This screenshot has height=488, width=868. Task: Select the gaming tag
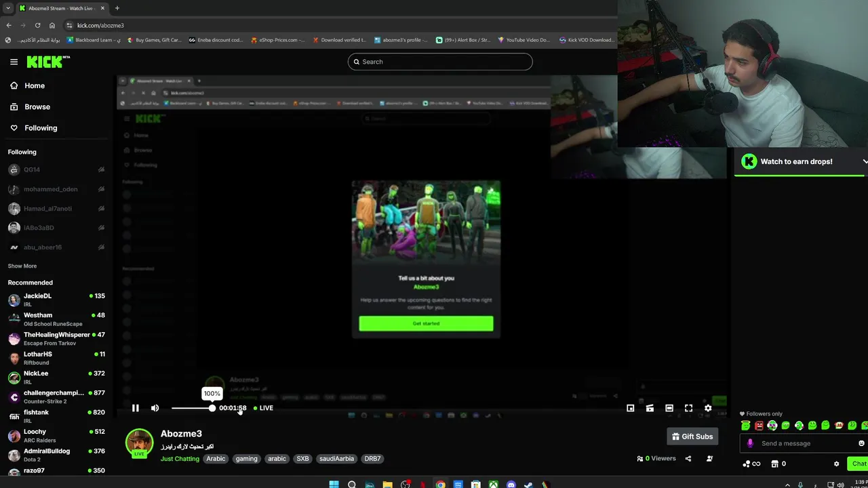tap(246, 459)
